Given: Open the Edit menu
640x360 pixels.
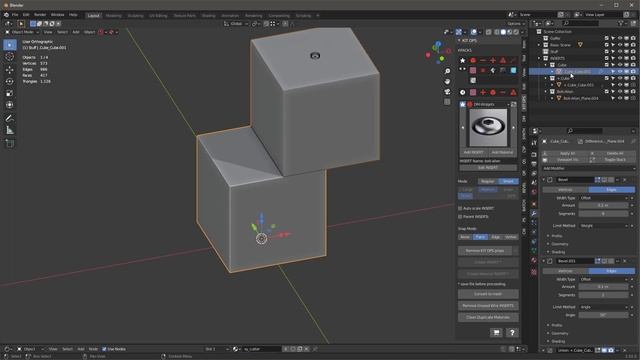Looking at the screenshot, I should [x=26, y=15].
